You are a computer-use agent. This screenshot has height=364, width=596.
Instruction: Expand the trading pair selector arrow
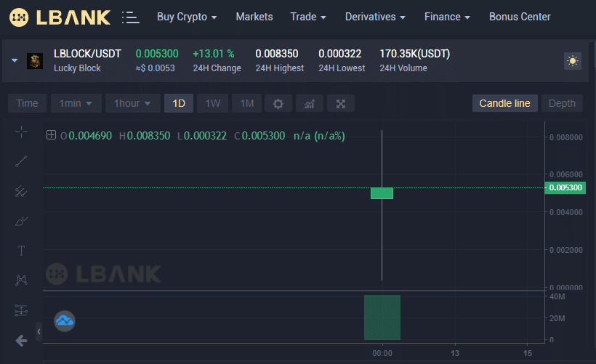[15, 60]
